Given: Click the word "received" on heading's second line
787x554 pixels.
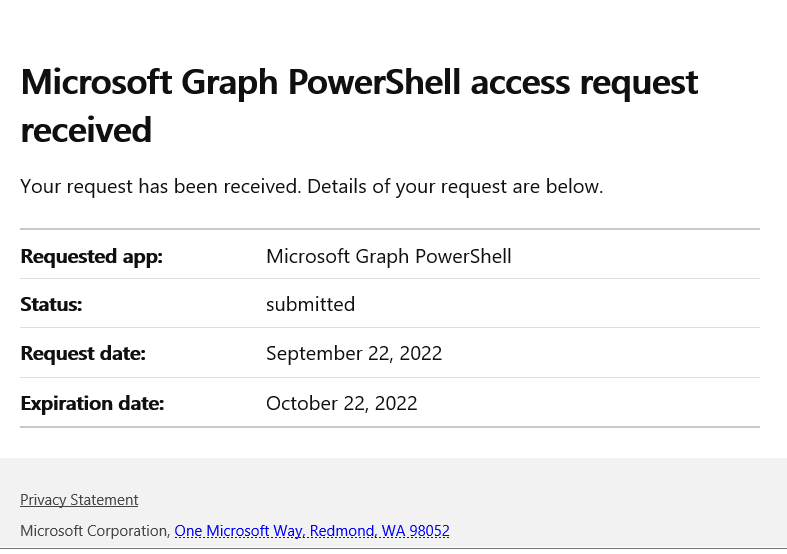Looking at the screenshot, I should point(86,130).
